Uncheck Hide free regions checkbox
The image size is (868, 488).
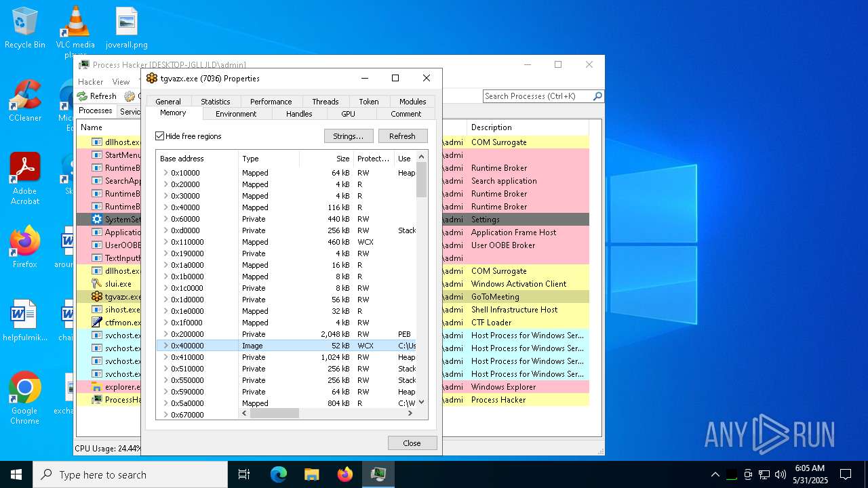click(x=160, y=136)
